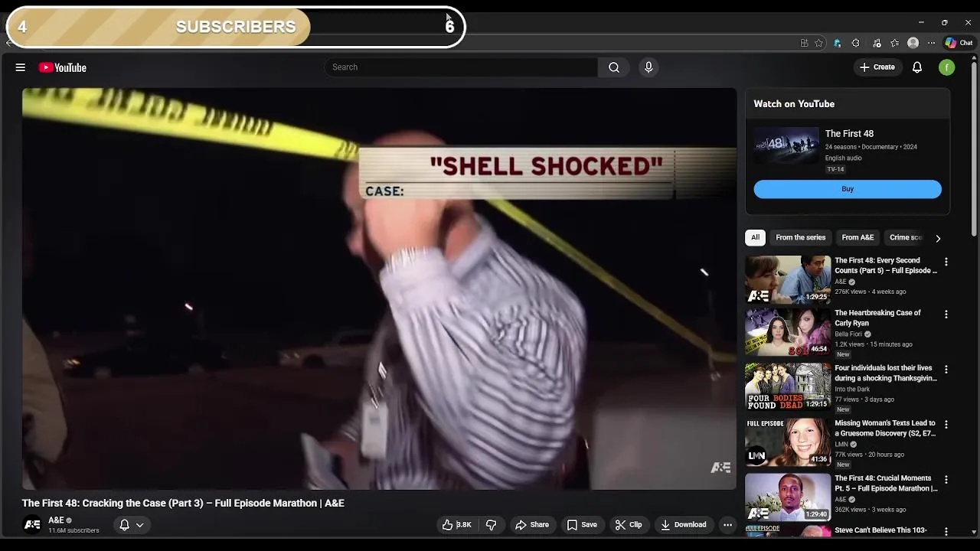
Task: Open options for Carly Ryan video
Action: [946, 315]
